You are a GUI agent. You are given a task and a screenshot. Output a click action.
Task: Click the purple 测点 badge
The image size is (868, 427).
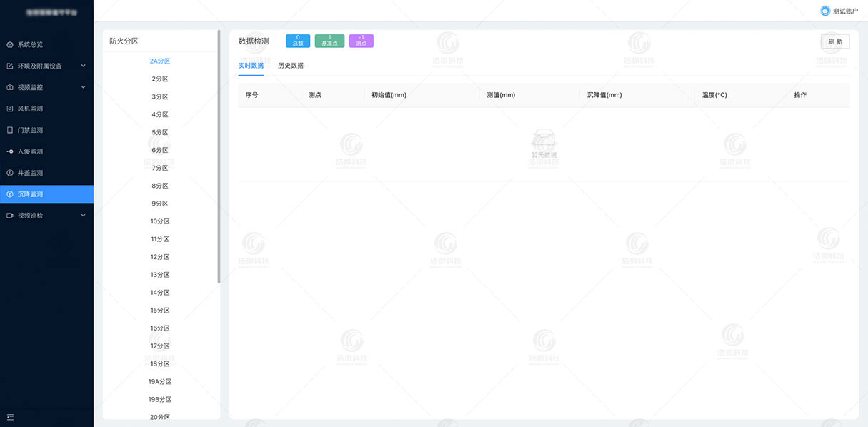click(x=361, y=41)
